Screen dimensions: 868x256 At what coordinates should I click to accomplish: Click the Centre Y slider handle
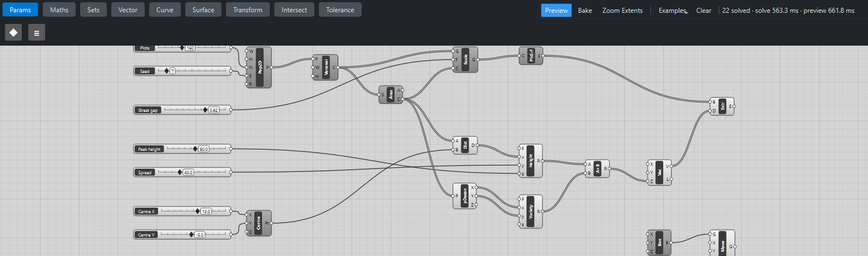point(191,235)
